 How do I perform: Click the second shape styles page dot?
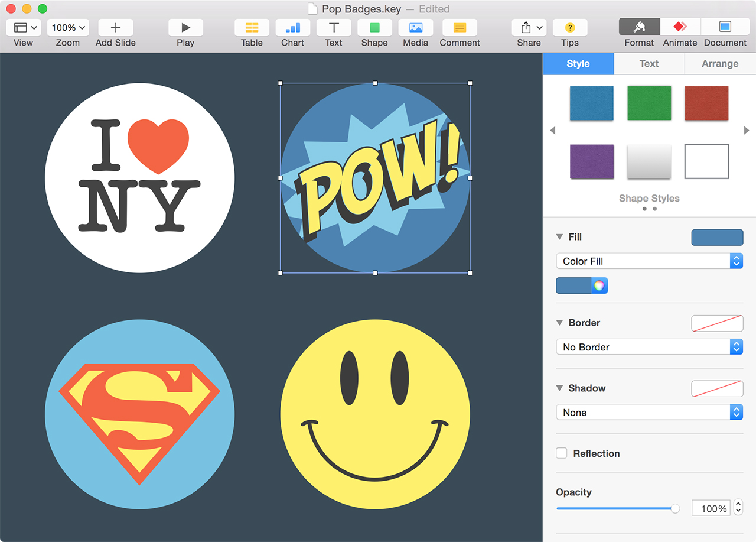tap(655, 209)
